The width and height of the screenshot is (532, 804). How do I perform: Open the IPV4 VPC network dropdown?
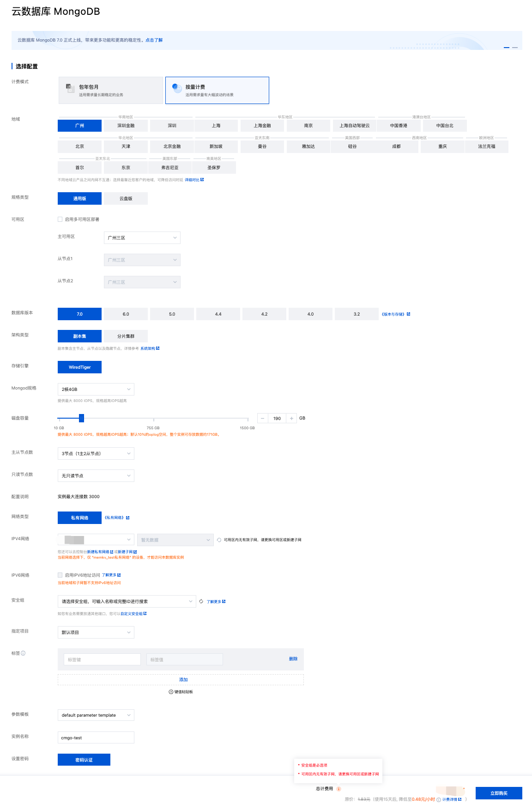point(96,540)
